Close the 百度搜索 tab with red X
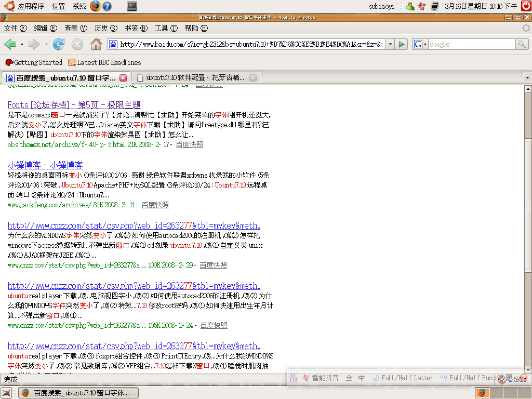The width and height of the screenshot is (532, 399). tap(123, 78)
